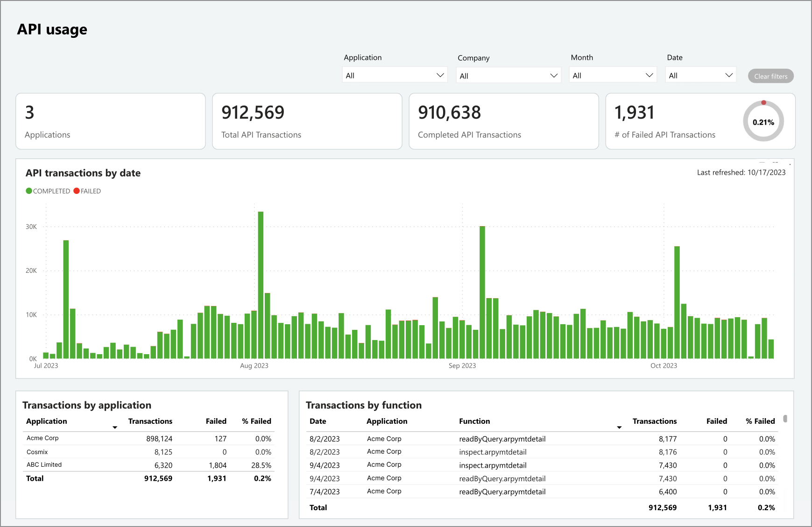Click the 8/2/2023 inspect.arpymtdetail row
812x527 pixels.
493,452
